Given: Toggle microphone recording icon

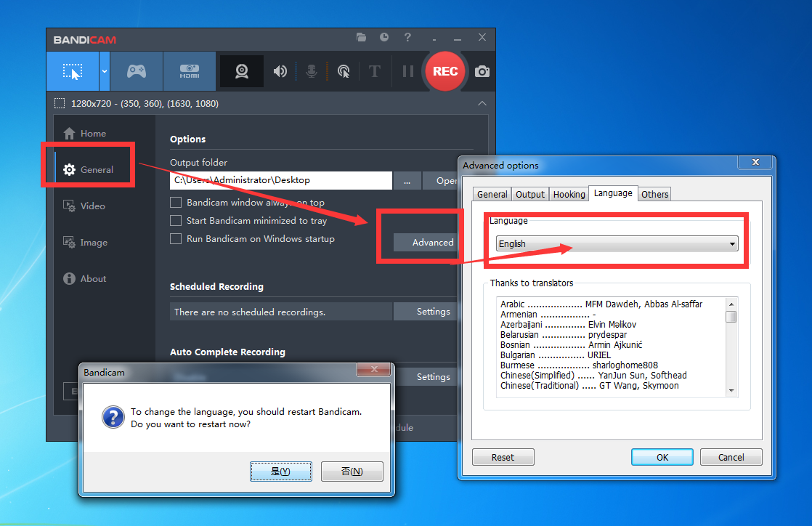Looking at the screenshot, I should pos(312,71).
